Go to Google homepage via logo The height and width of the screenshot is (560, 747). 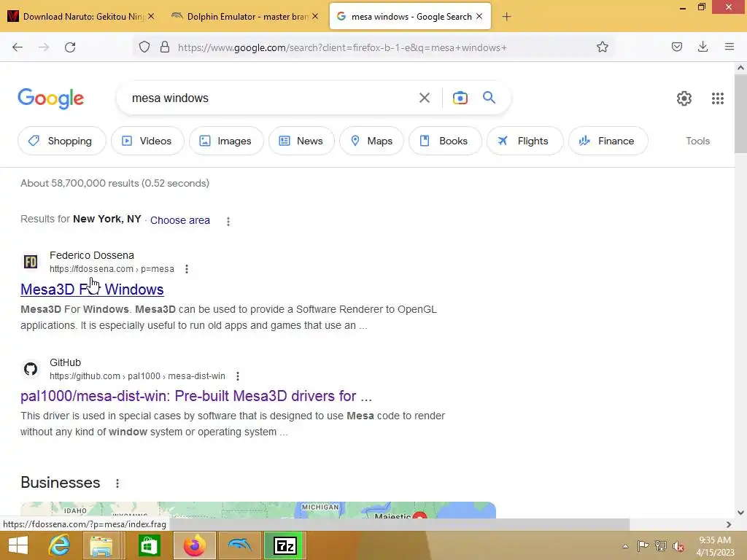(x=51, y=98)
